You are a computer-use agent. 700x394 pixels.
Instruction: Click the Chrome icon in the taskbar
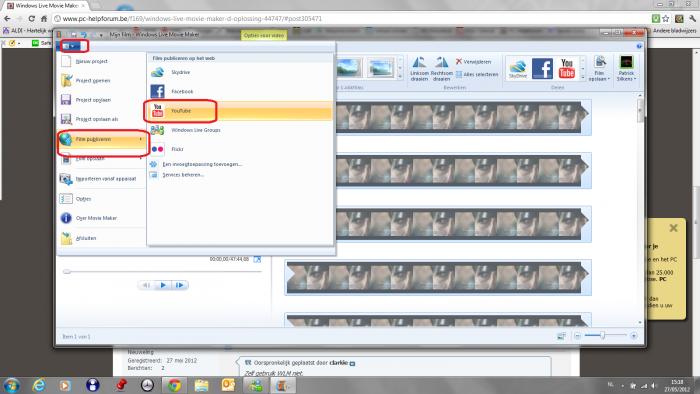click(x=174, y=385)
